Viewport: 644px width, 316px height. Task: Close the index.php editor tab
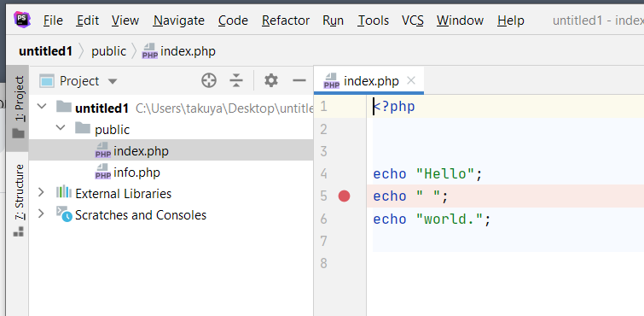411,80
